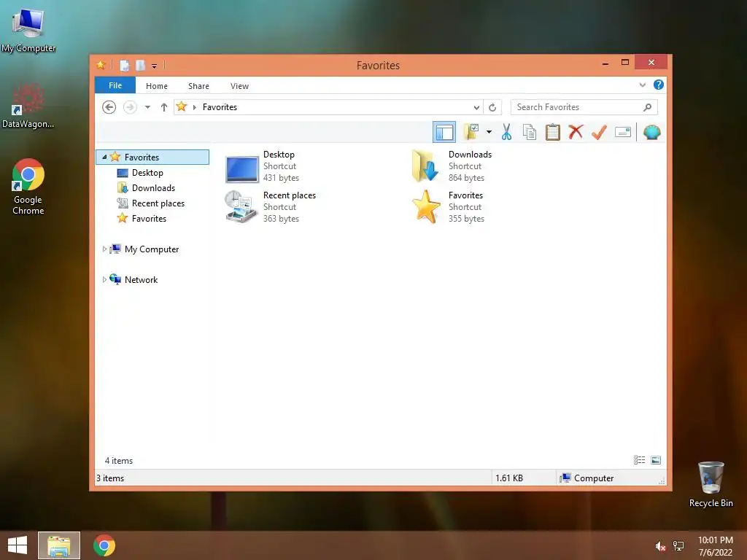Toggle the navigation pane button in toolbar

(x=444, y=133)
